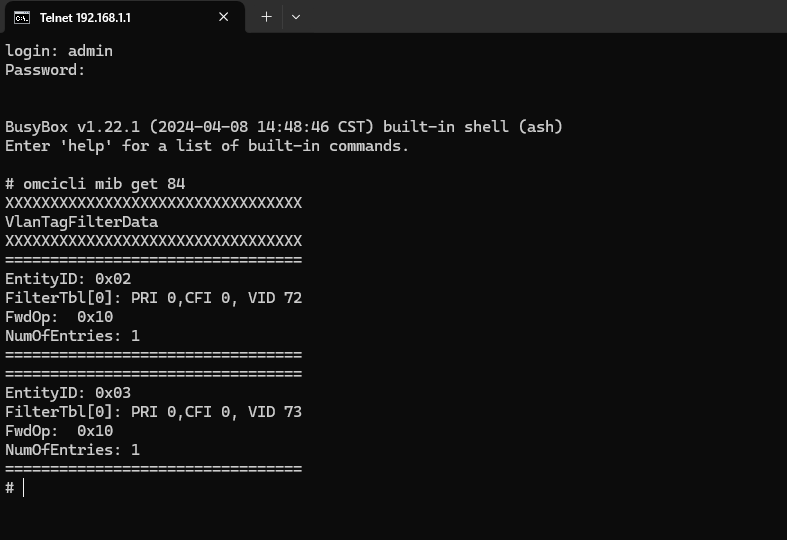Close the Telnet 192.168.1.1 tab
Screen dimensions: 787x540
[223, 17]
